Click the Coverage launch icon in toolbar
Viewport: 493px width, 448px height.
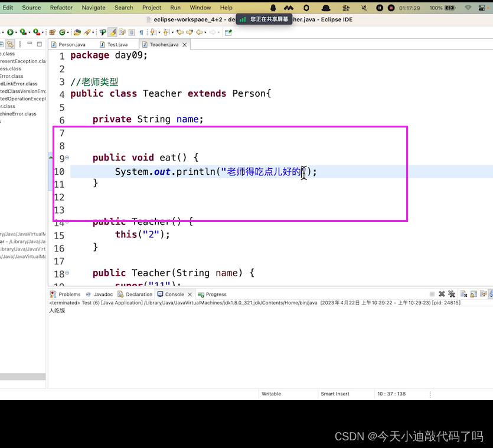[22, 32]
